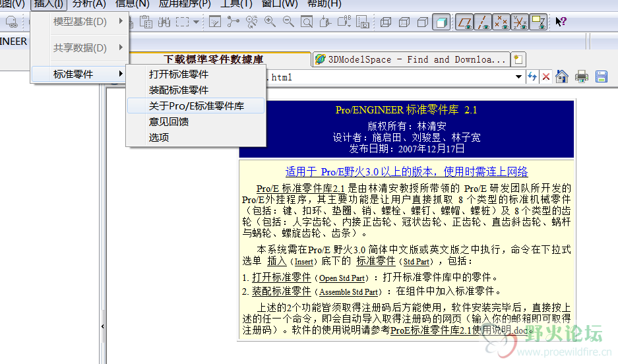Select the dashed selection box tool
The image size is (618, 364).
pos(182,22)
